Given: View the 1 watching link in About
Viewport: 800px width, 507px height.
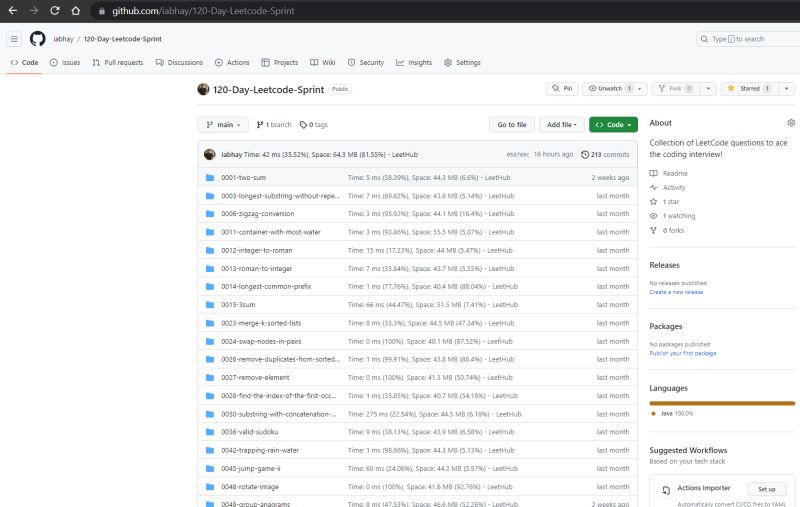Looking at the screenshot, I should coord(672,216).
